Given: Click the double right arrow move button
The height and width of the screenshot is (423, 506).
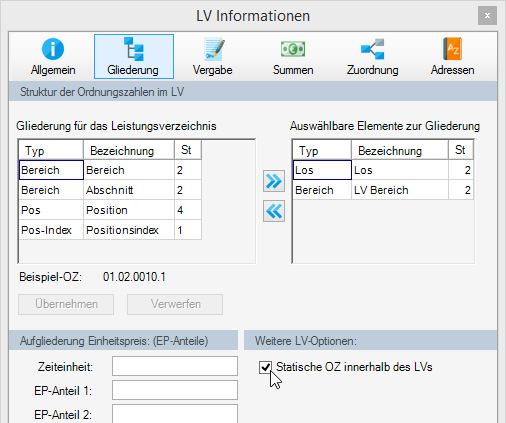Looking at the screenshot, I should (x=274, y=181).
